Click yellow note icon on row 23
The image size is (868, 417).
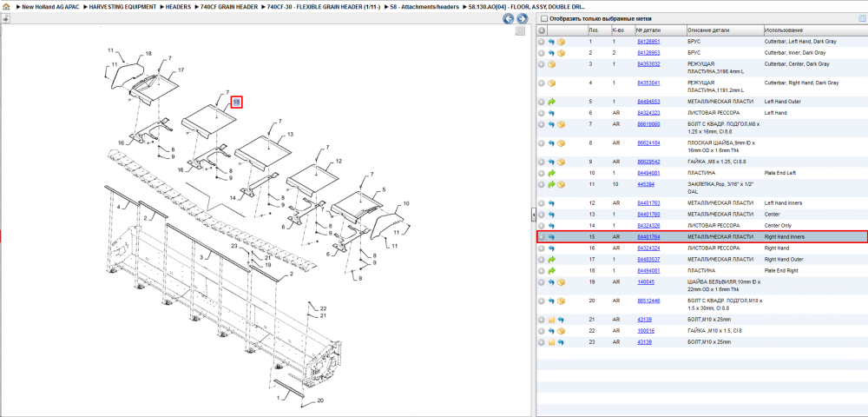click(x=551, y=342)
